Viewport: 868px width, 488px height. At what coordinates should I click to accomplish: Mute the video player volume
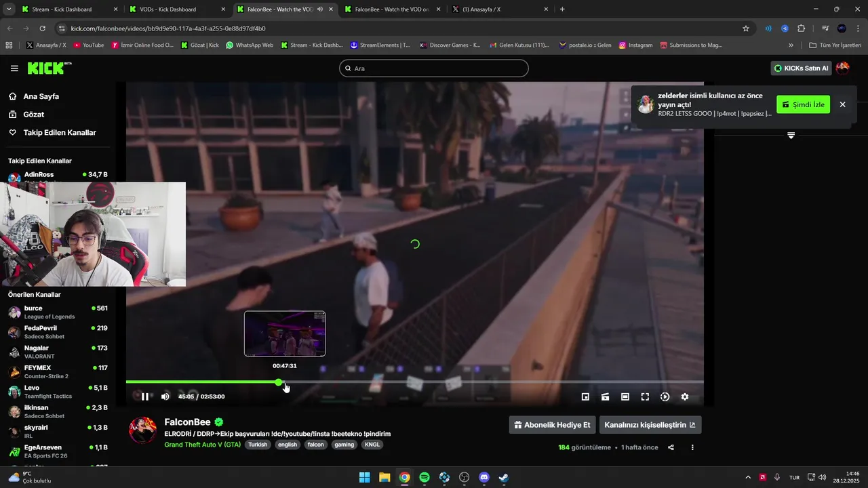pos(165,396)
